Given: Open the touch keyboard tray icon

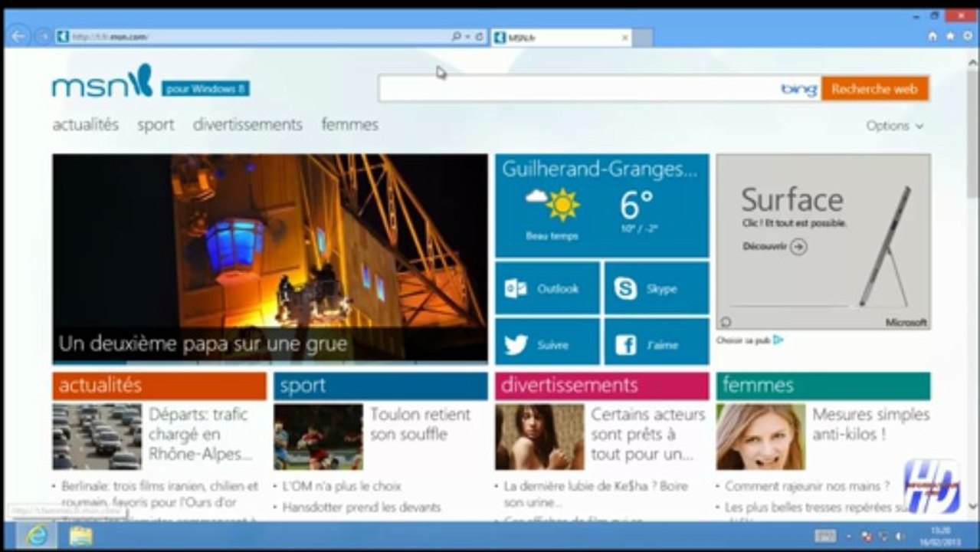Looking at the screenshot, I should tap(825, 536).
